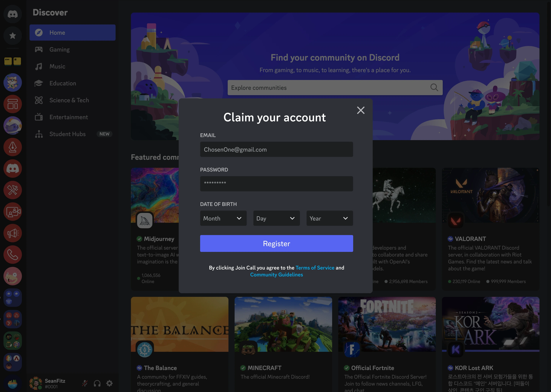Click SeanFitz user avatar
The image size is (551, 392).
point(36,383)
